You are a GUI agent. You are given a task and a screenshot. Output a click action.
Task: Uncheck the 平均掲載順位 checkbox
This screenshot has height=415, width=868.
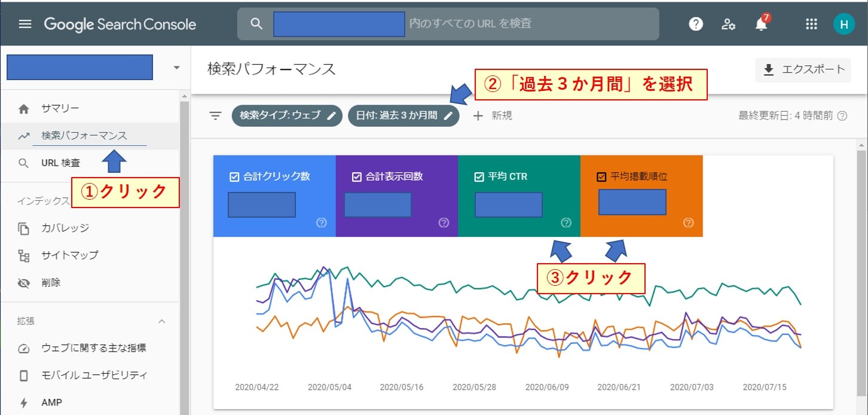coord(602,177)
